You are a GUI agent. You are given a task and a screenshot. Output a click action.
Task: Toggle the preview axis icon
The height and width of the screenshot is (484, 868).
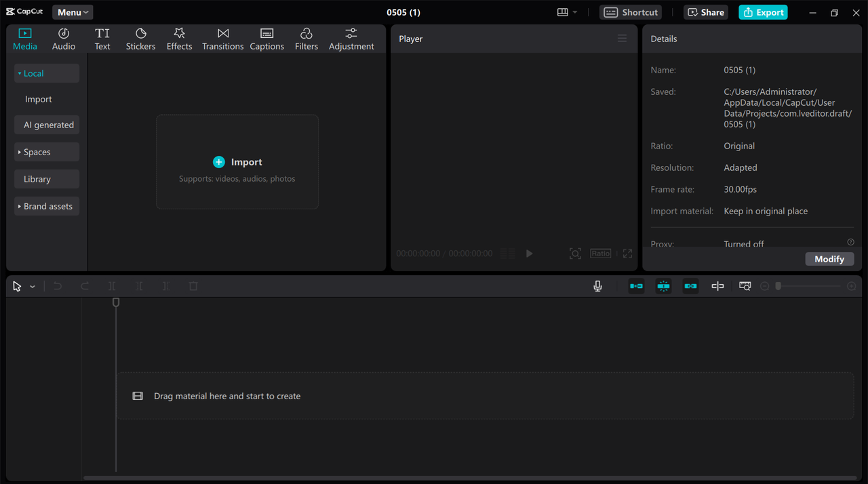pyautogui.click(x=717, y=287)
